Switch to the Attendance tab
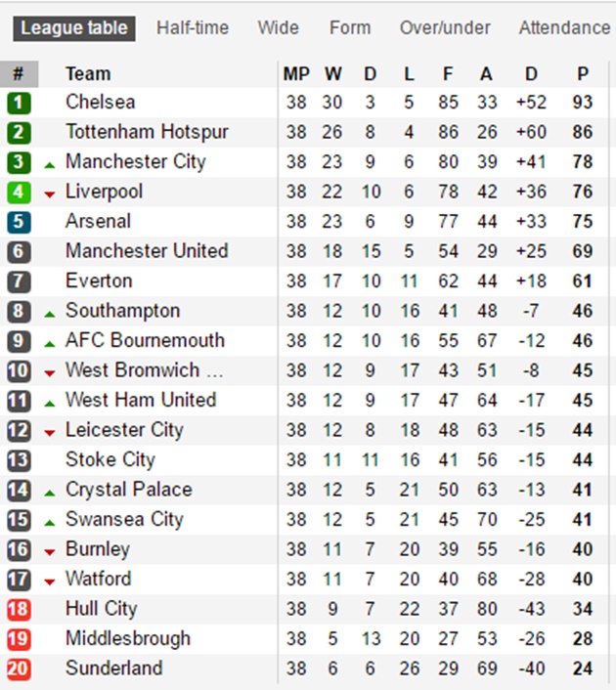 point(564,28)
